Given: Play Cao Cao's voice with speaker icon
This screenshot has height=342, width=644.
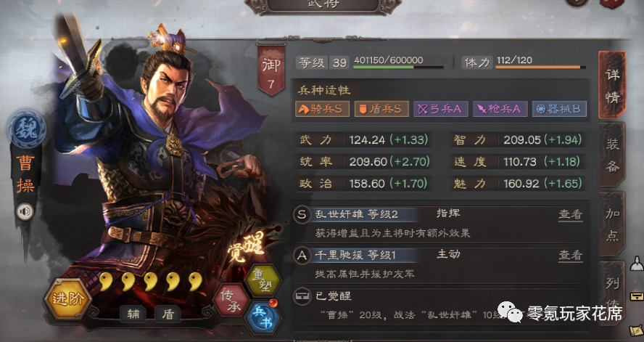Looking at the screenshot, I should [25, 212].
